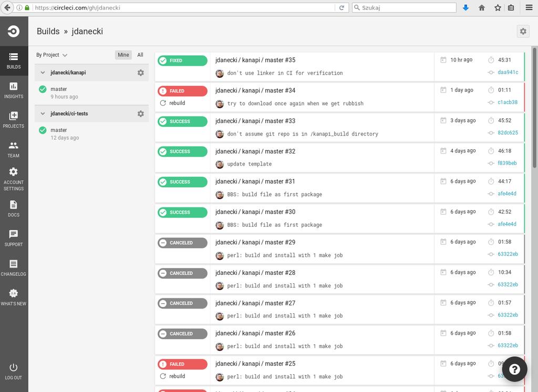Screen dimensions: 538x392
Task: Open Support in the sidebar
Action: (x=14, y=238)
